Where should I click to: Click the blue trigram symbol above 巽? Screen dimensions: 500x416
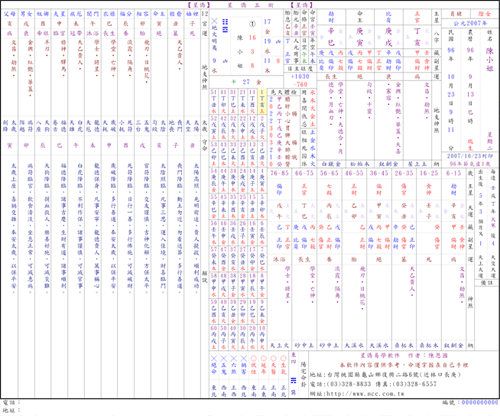(x=293, y=380)
